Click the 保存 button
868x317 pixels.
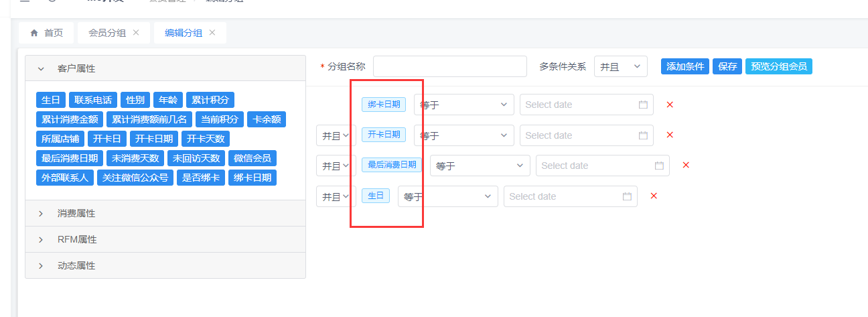pyautogui.click(x=728, y=66)
